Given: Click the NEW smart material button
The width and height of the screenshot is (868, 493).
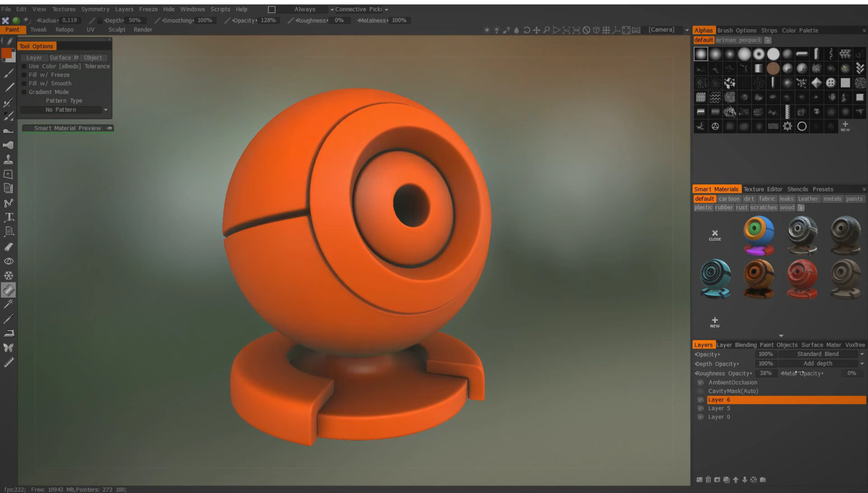Looking at the screenshot, I should pos(715,321).
